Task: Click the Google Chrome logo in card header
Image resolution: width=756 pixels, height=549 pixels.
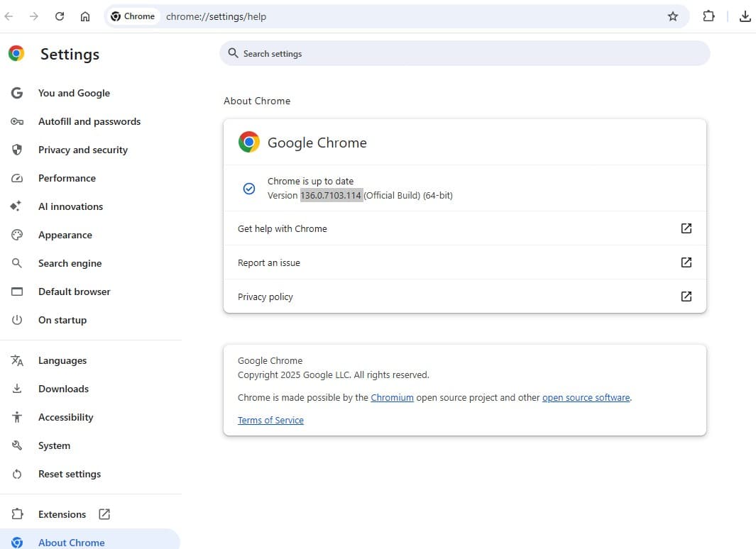Action: click(x=248, y=142)
